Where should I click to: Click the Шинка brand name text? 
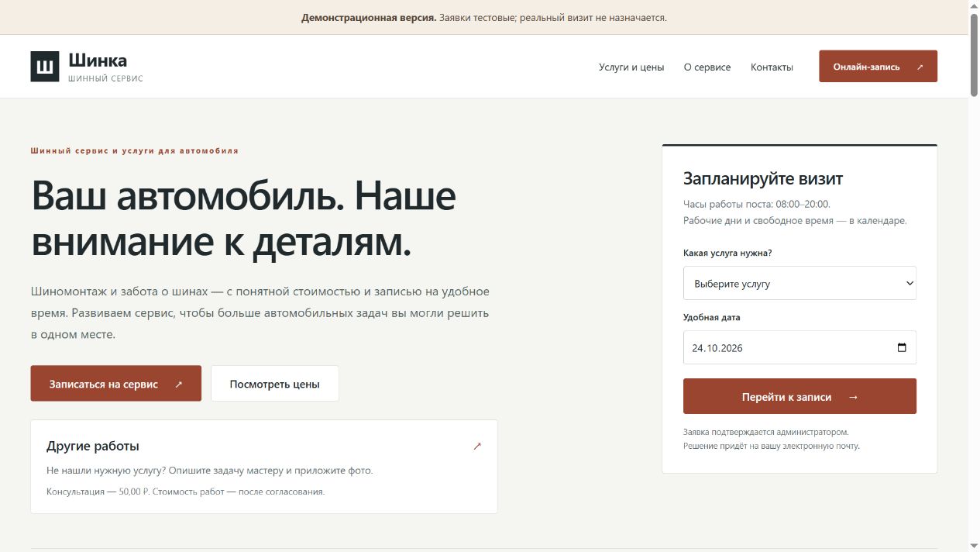pyautogui.click(x=98, y=60)
